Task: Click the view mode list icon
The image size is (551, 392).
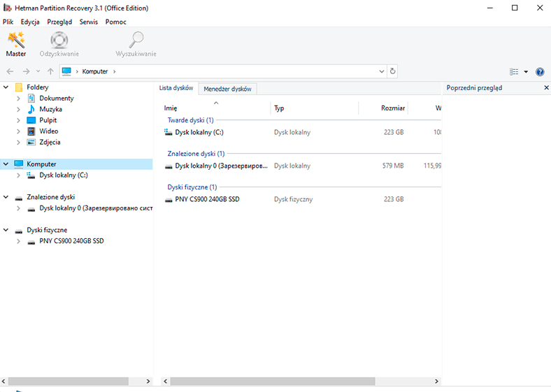Action: pyautogui.click(x=514, y=72)
